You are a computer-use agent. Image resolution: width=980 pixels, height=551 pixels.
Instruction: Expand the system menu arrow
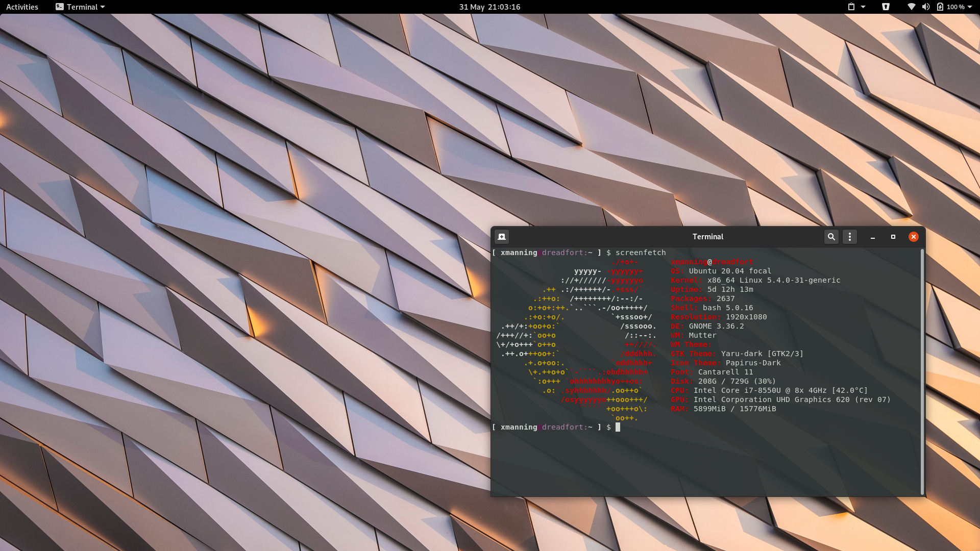(970, 7)
